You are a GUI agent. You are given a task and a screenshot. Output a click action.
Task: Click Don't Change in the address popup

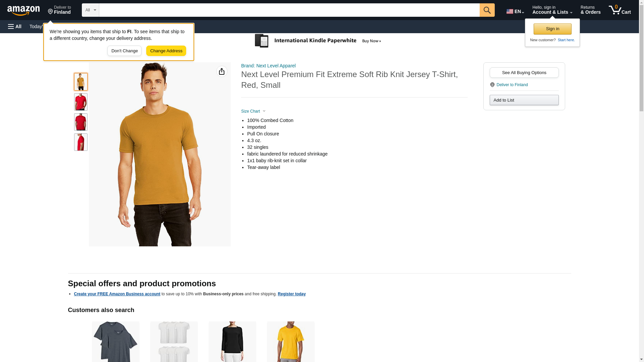[x=124, y=51]
